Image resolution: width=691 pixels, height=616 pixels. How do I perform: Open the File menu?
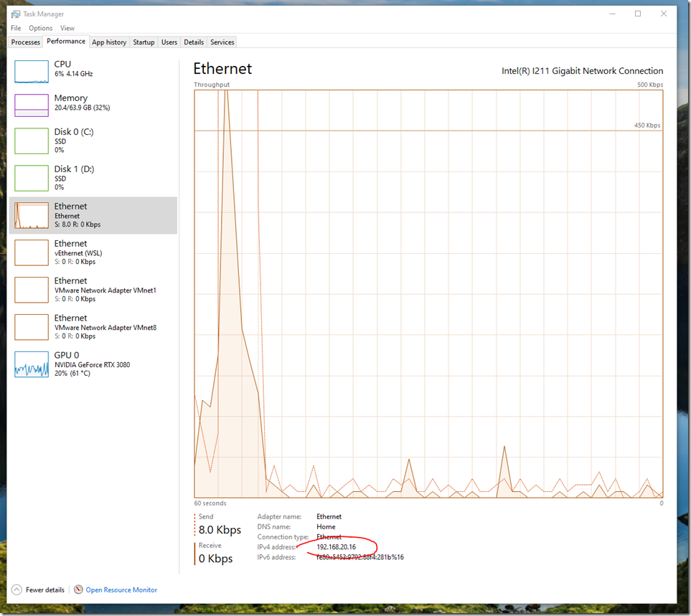[x=16, y=28]
